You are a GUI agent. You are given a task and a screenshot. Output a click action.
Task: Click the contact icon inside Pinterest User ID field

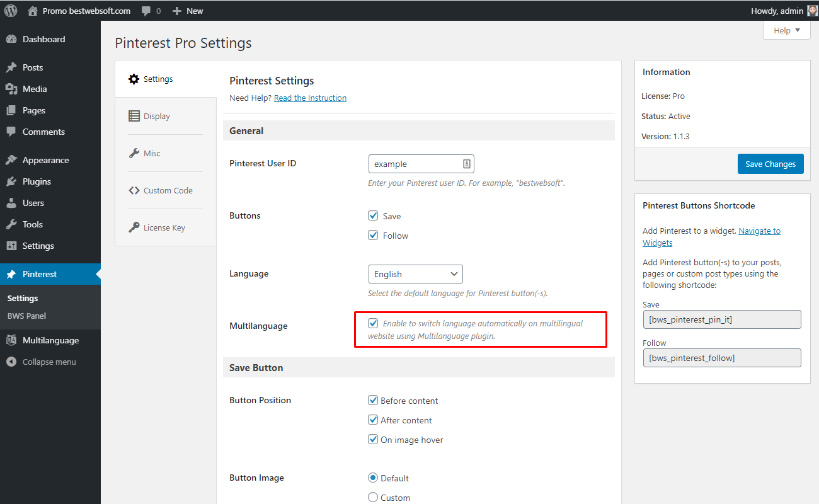[x=466, y=164]
